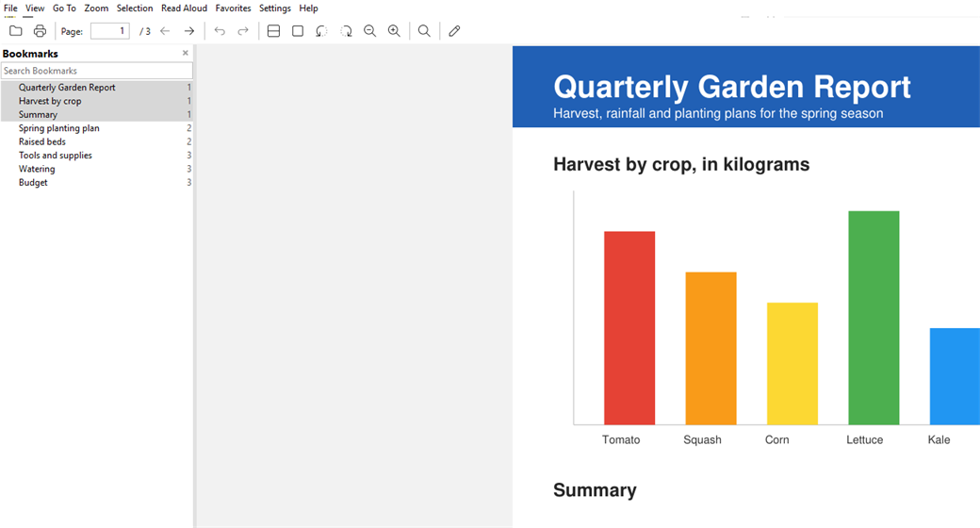Jump to the Spring planting plan bookmark
The image size is (980, 528).
pos(97,128)
